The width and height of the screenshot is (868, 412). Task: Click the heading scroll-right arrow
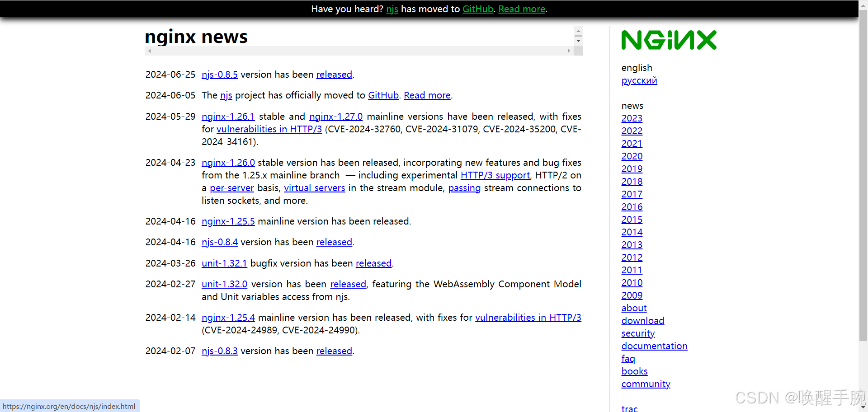[x=569, y=51]
